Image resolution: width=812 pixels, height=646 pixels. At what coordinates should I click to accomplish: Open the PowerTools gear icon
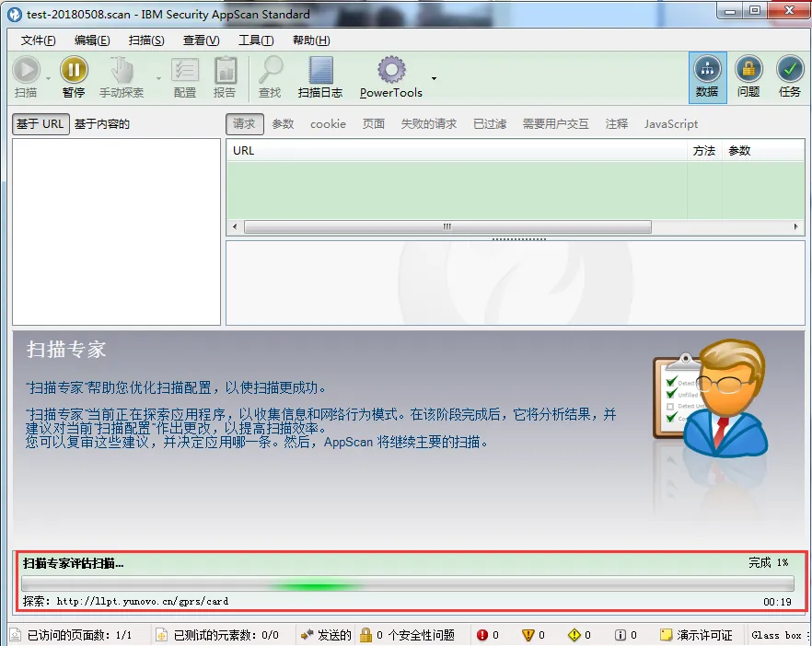point(391,70)
